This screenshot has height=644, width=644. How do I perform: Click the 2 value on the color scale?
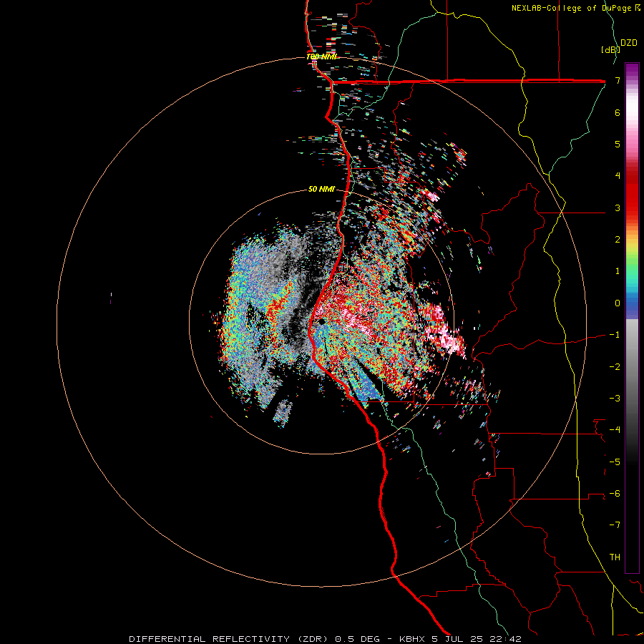(x=618, y=240)
